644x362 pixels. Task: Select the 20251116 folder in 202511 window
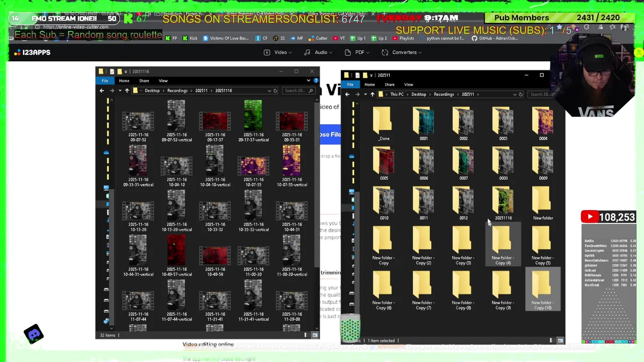tap(503, 203)
